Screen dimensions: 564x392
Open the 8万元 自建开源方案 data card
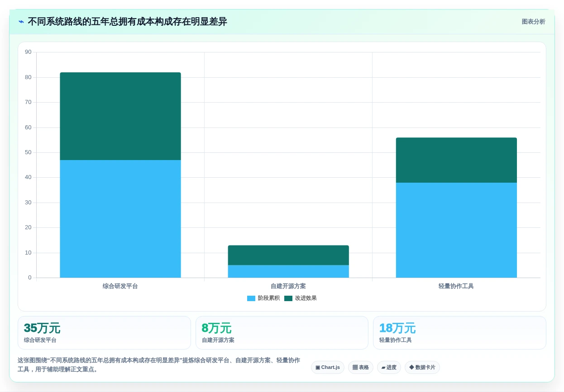(282, 333)
